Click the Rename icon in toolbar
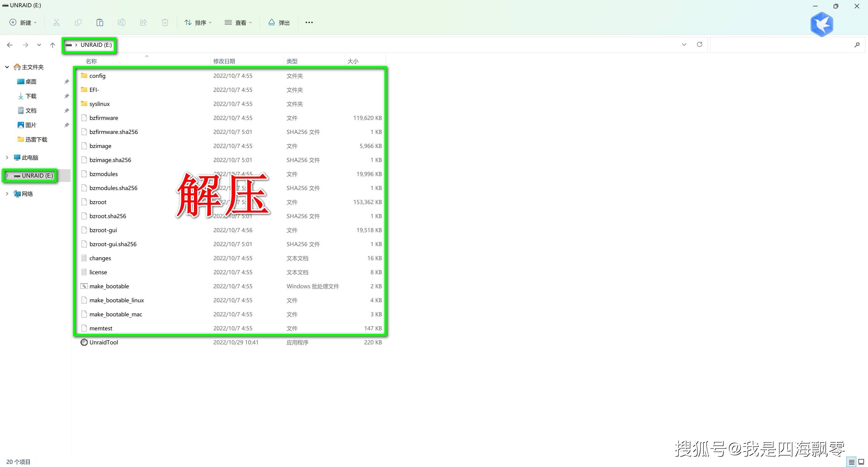Image resolution: width=868 pixels, height=467 pixels. 122,23
